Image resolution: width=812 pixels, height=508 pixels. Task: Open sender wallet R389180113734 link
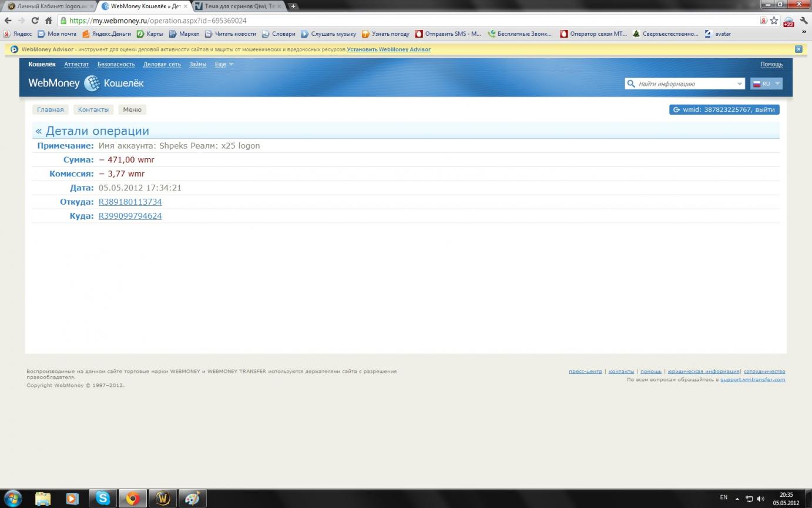point(130,202)
